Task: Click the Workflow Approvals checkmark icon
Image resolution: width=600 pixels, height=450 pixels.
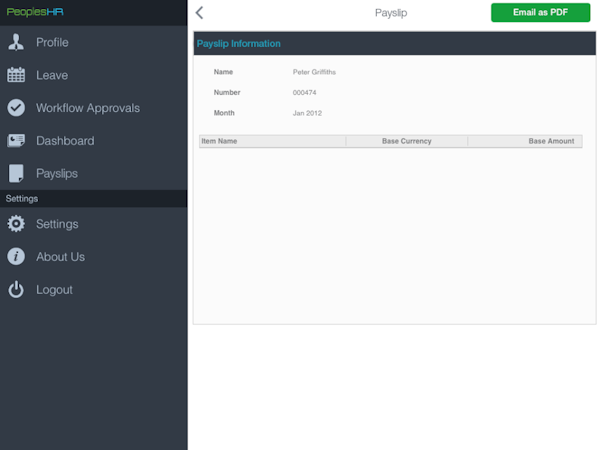Action: tap(16, 108)
